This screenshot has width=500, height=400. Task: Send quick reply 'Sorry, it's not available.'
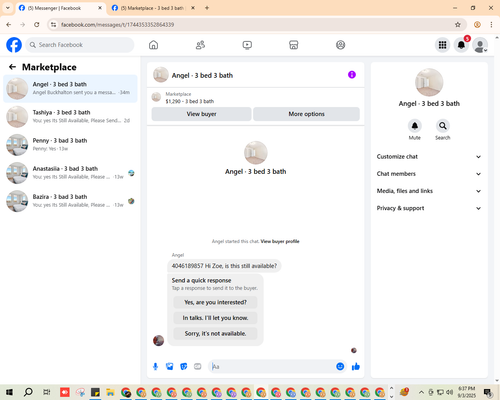click(x=215, y=333)
